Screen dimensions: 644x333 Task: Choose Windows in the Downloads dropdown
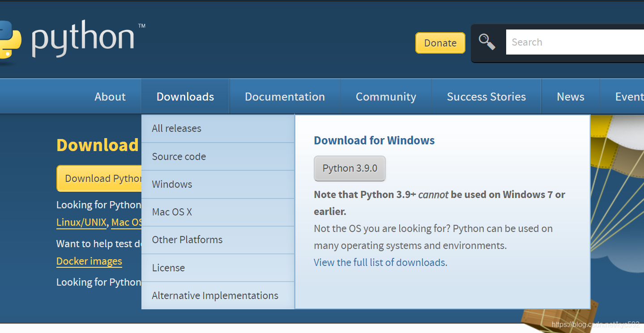tap(218, 185)
